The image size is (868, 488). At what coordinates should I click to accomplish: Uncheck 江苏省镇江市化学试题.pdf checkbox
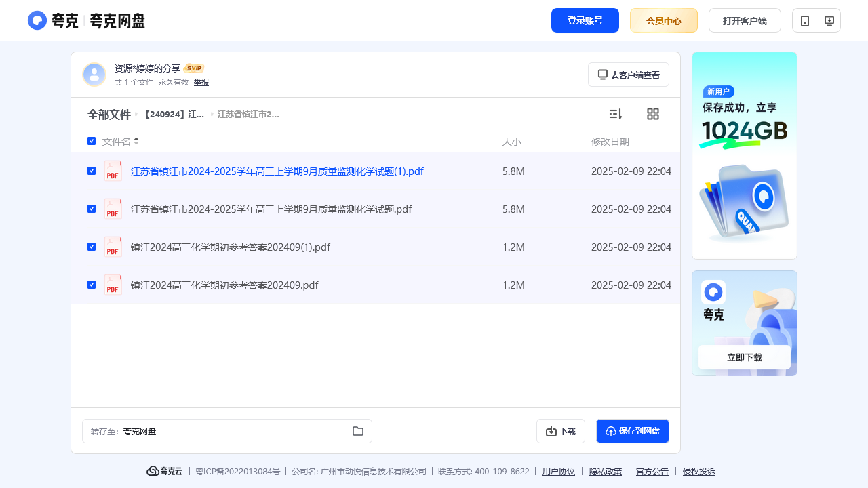click(x=92, y=209)
